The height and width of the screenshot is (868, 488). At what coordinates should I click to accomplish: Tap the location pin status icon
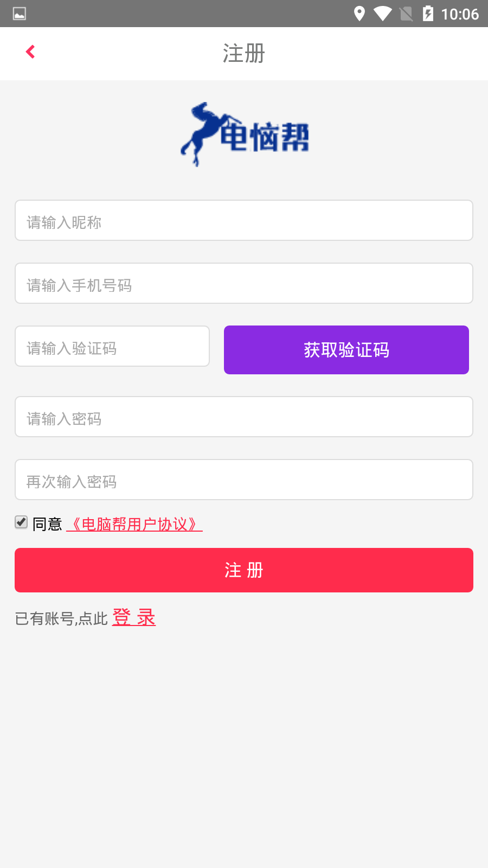(359, 14)
